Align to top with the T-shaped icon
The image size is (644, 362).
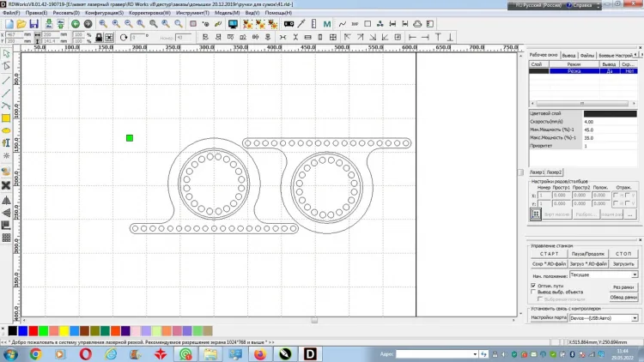[x=438, y=38]
